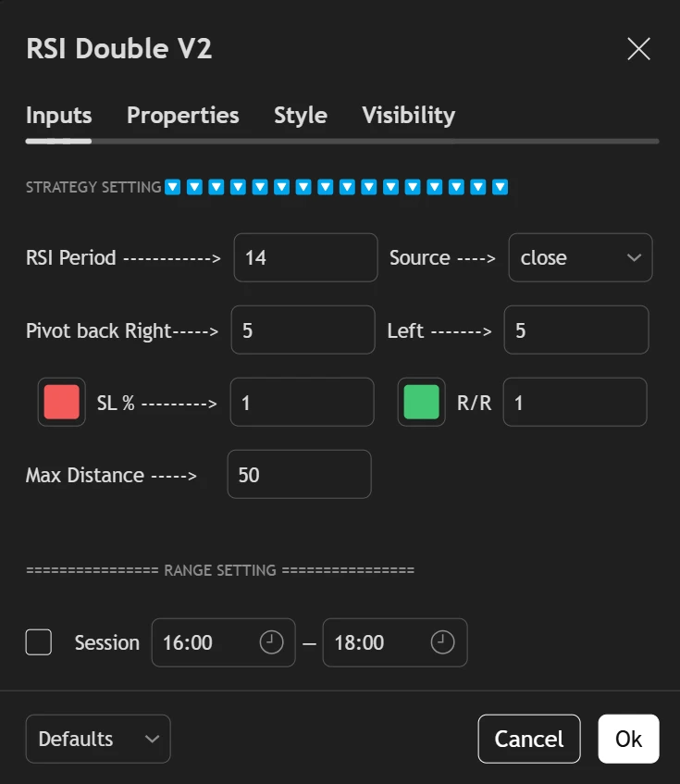Close the RSI Double V2 dialog

point(638,49)
